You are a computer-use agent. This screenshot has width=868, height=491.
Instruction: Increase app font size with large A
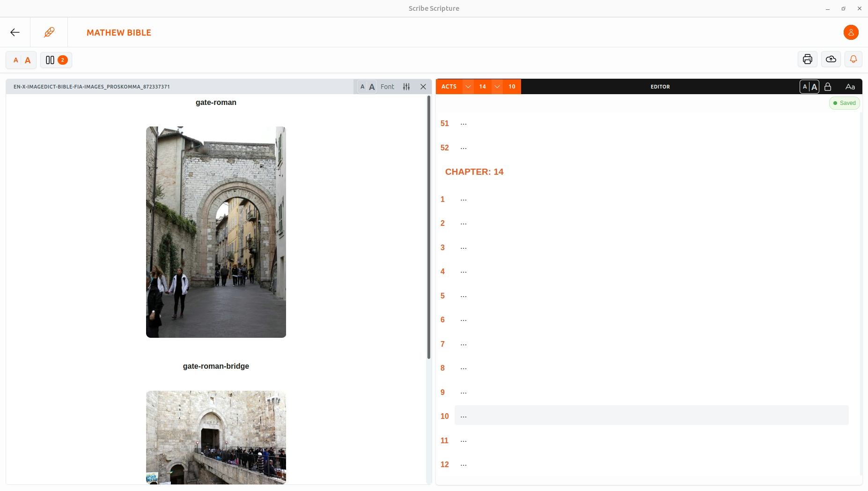(28, 60)
